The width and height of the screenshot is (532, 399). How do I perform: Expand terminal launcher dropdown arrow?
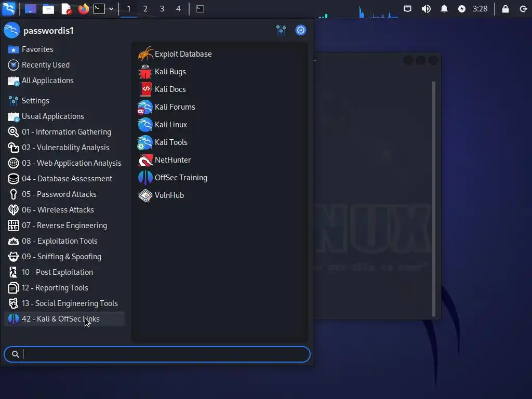[x=111, y=9]
